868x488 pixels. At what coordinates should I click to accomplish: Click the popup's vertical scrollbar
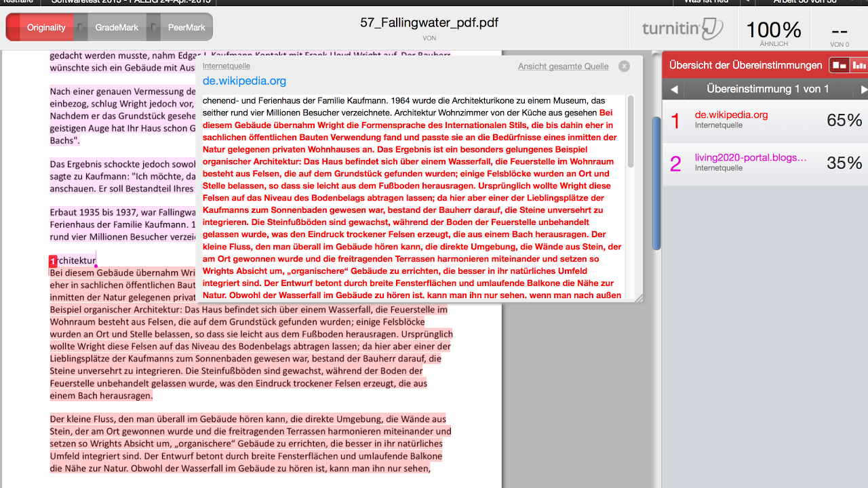(631, 131)
